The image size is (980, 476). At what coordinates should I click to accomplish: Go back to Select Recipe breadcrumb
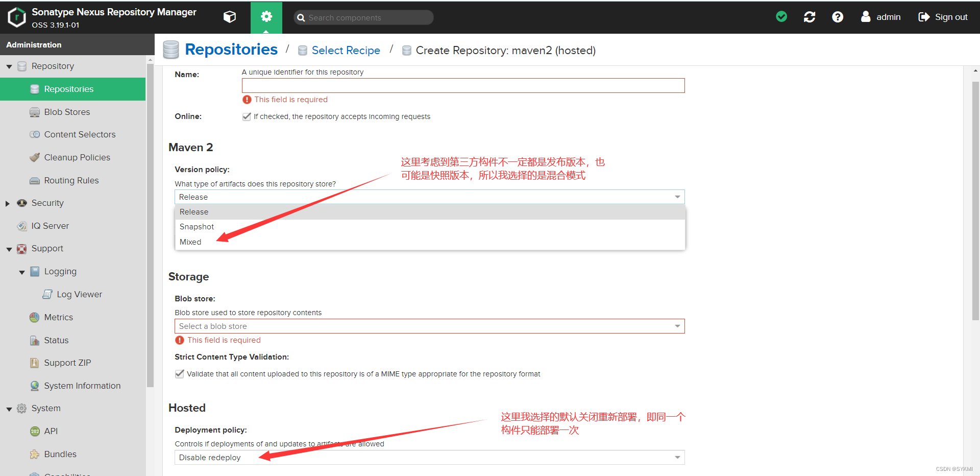(x=346, y=50)
